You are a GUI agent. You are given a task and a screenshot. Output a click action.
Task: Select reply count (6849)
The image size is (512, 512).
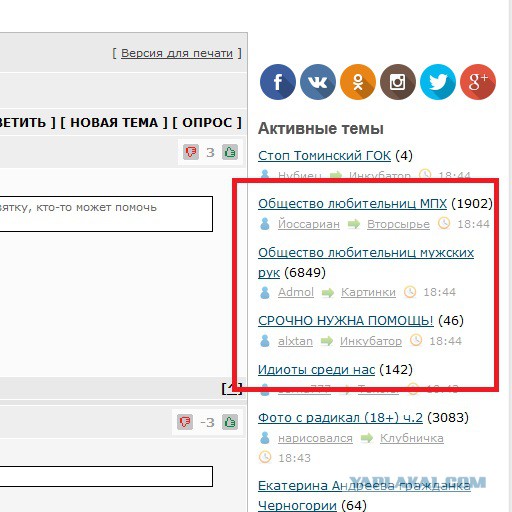click(305, 273)
